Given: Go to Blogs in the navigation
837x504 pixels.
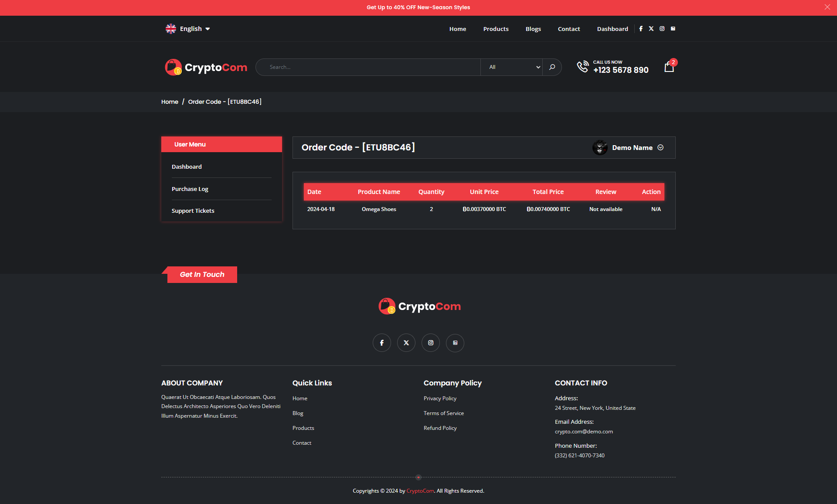Looking at the screenshot, I should [533, 29].
